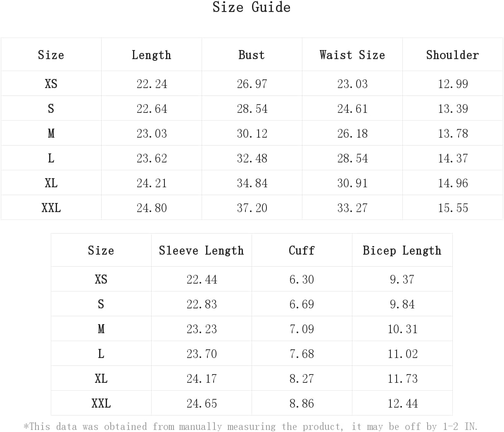
Task: Click the shoulder value 14.96
Action: 453,183
